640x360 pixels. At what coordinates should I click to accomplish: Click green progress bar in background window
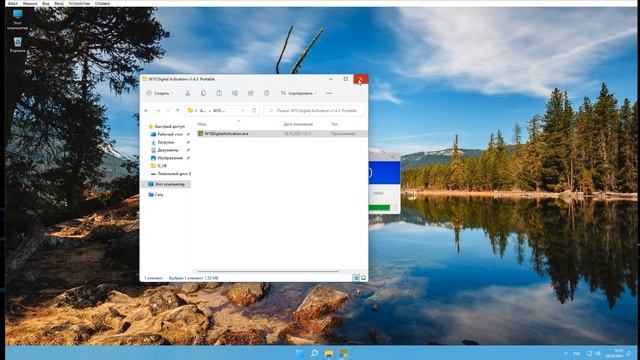point(379,208)
